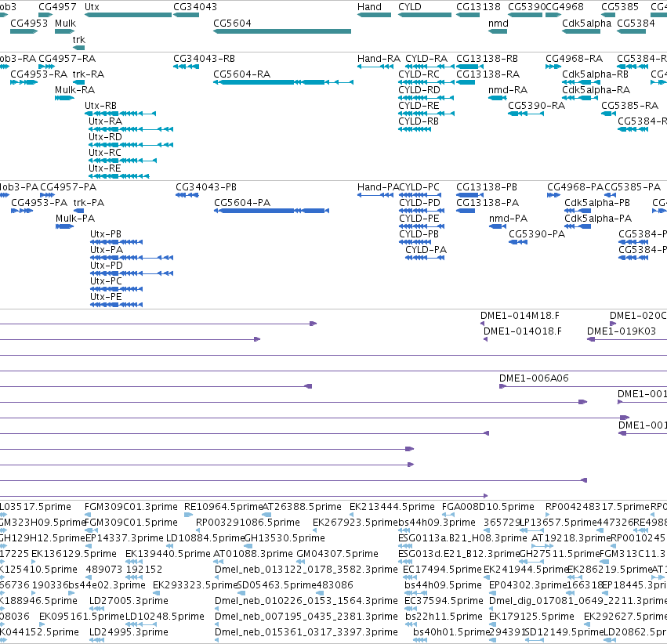Select the nmd-RA transcript label
The width and height of the screenshot is (667, 644).
(507, 89)
